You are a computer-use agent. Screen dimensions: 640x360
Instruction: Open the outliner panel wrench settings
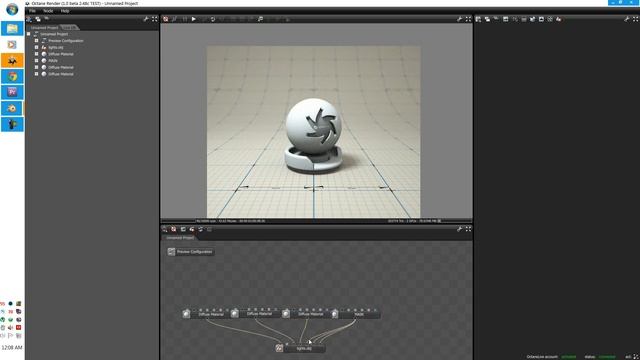(146, 19)
